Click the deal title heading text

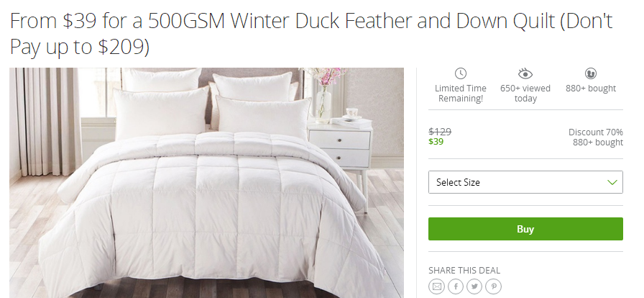pyautogui.click(x=311, y=34)
